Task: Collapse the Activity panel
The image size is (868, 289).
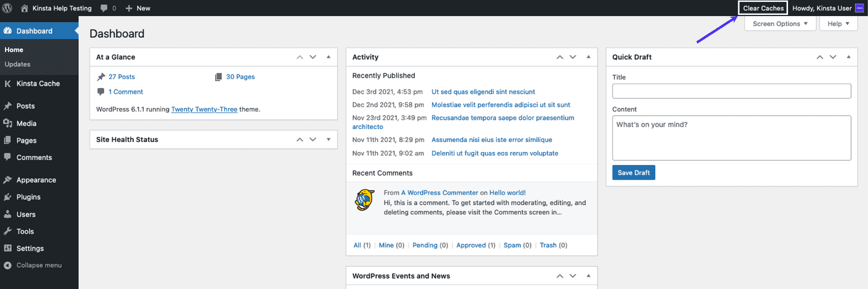Action: [588, 57]
